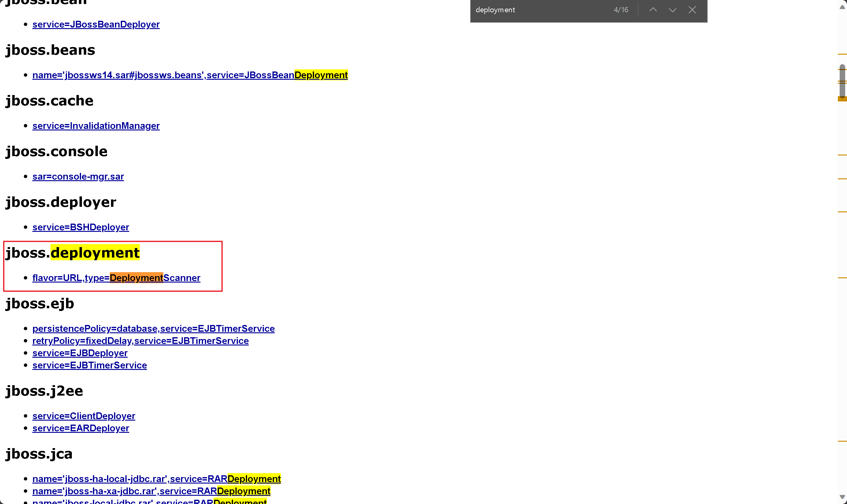Go to next find match arrow

coord(672,10)
